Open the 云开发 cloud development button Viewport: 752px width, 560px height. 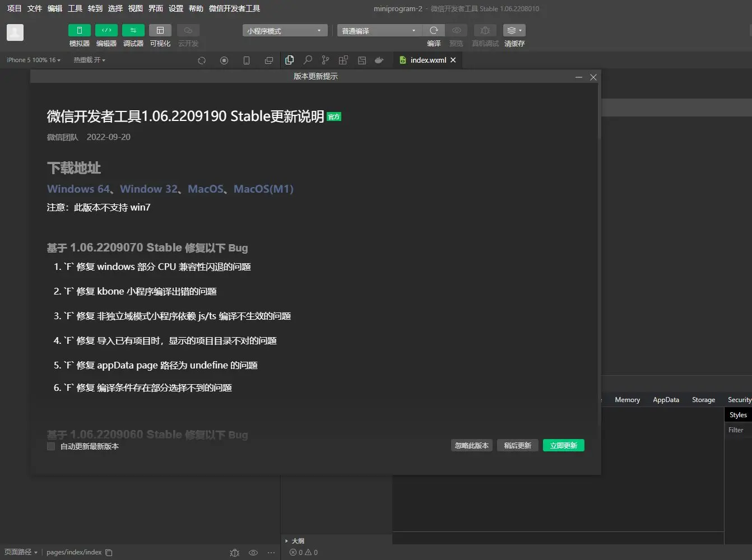point(188,30)
